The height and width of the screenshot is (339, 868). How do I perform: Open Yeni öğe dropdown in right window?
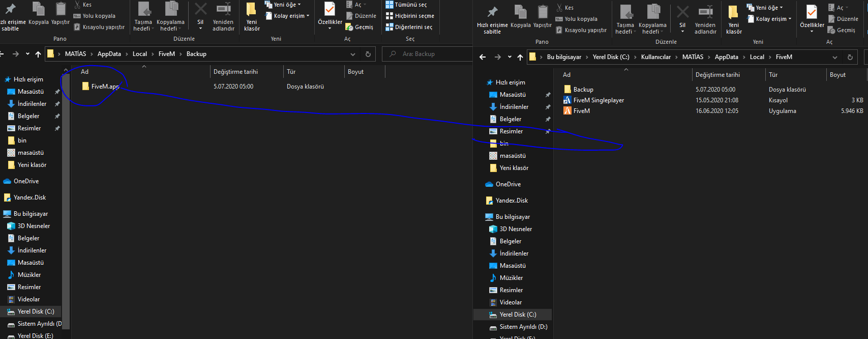pos(765,8)
